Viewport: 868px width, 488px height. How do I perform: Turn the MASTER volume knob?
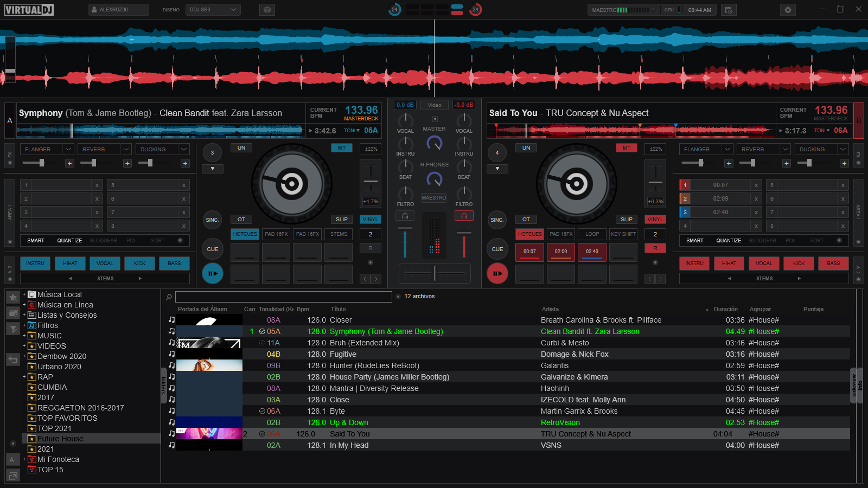click(434, 143)
